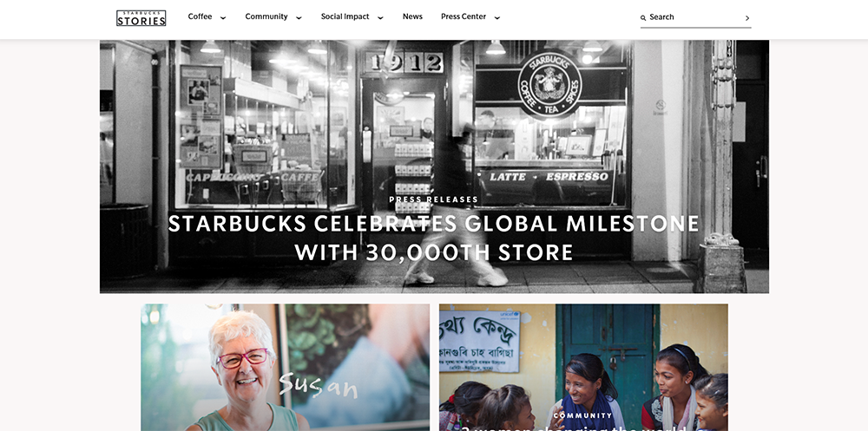Expand the Press Center menu chevron
The width and height of the screenshot is (868, 431).
(x=497, y=17)
